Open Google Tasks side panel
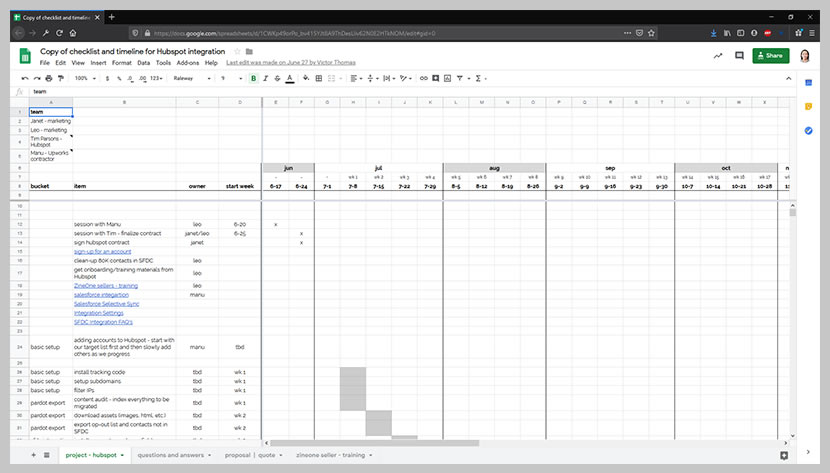 tap(808, 131)
